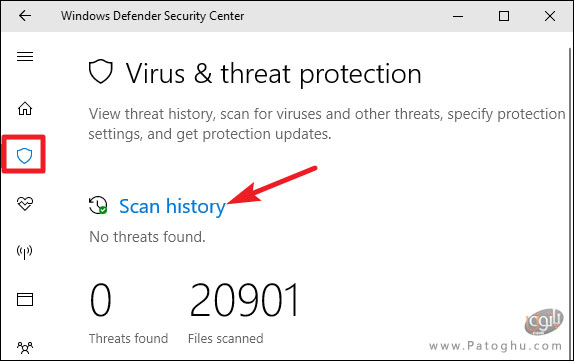This screenshot has width=574, height=361.
Task: Open Family options people icon
Action: (25, 347)
